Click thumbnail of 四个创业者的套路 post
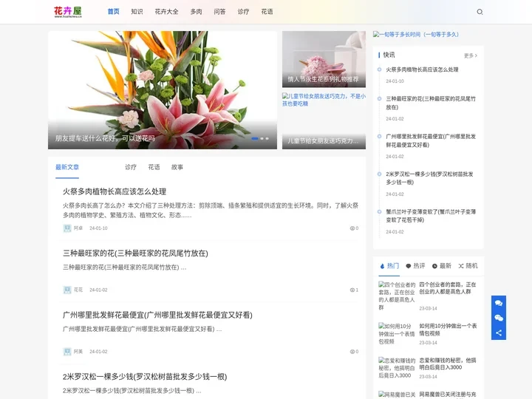 tap(397, 296)
